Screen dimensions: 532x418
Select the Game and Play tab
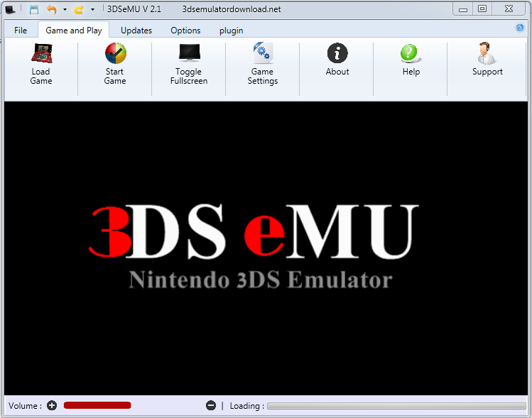(x=74, y=31)
